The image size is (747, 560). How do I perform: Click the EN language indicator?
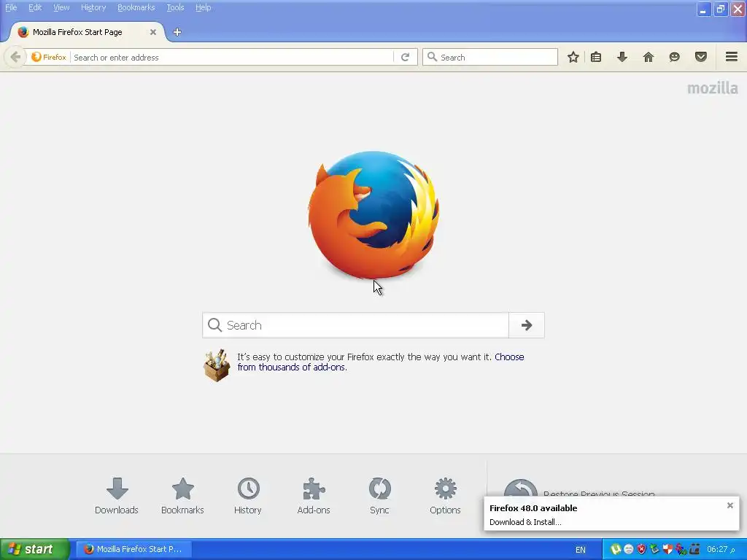coord(580,550)
